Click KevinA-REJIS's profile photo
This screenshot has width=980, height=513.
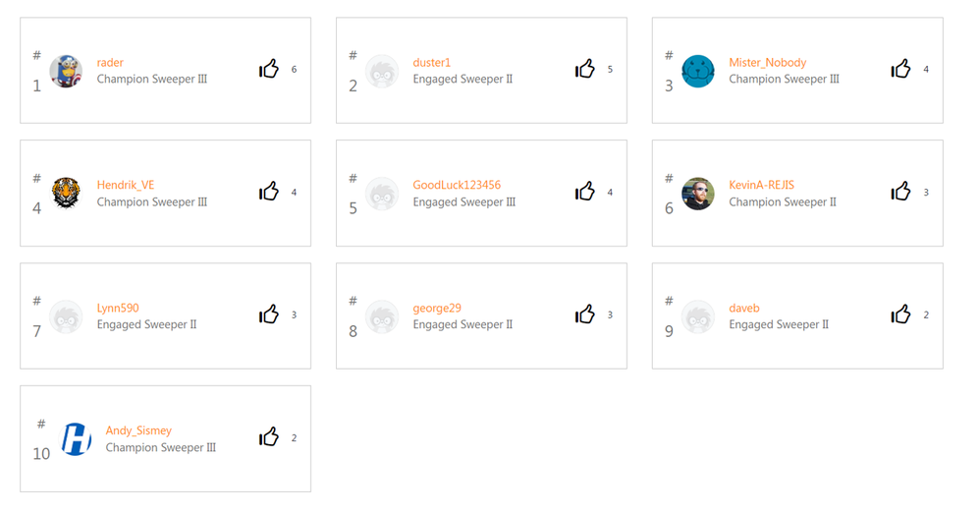click(x=698, y=194)
